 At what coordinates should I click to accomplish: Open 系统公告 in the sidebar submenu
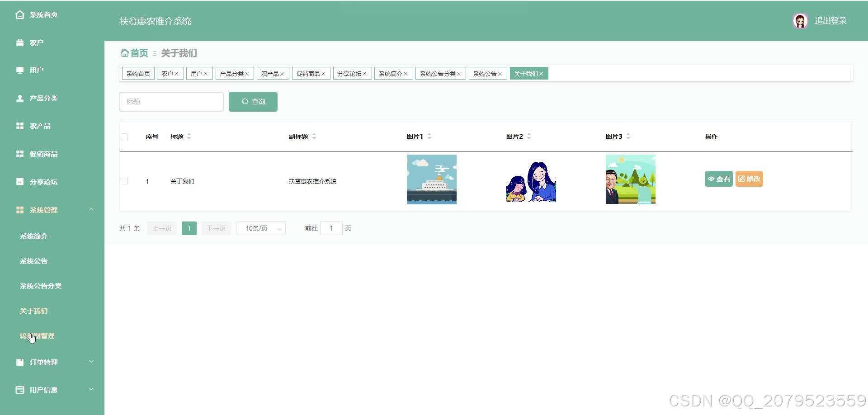33,261
